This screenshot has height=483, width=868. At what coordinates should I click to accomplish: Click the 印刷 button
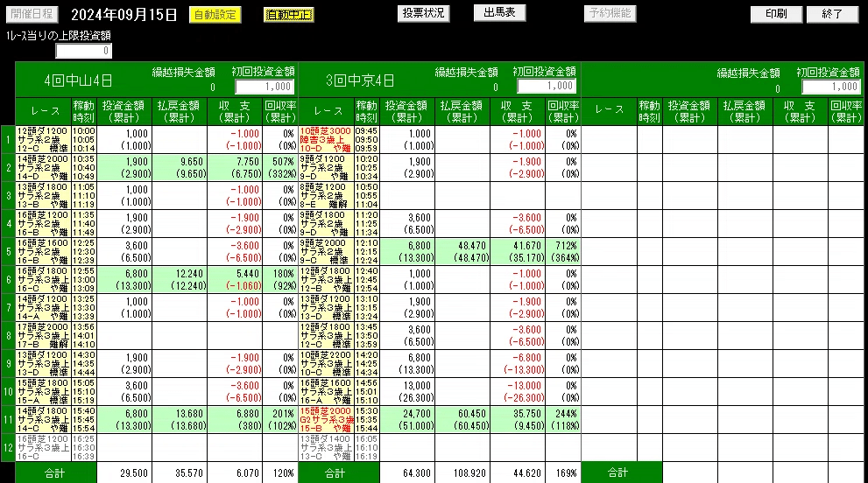(776, 14)
